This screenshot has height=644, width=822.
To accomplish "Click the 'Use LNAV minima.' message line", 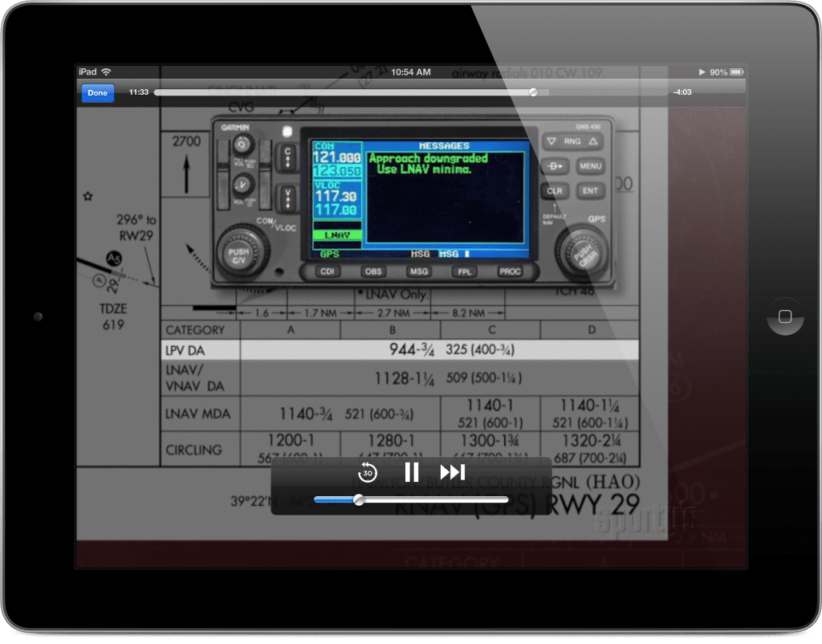I will [x=424, y=169].
